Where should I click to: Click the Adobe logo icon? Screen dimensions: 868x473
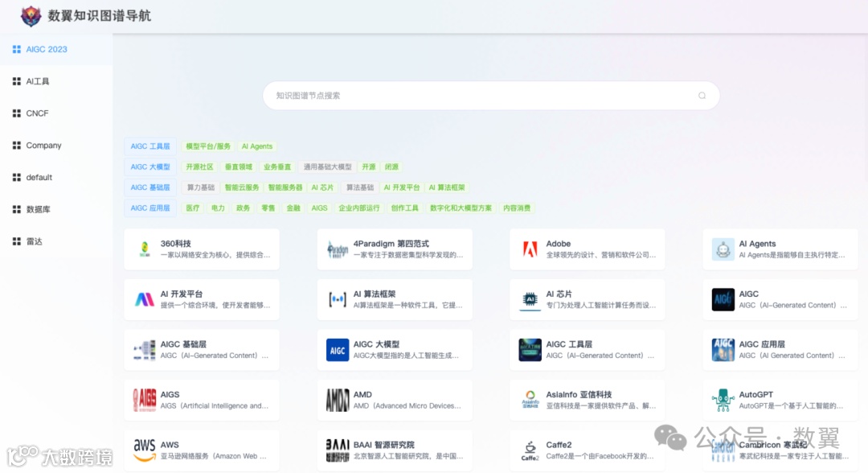530,249
